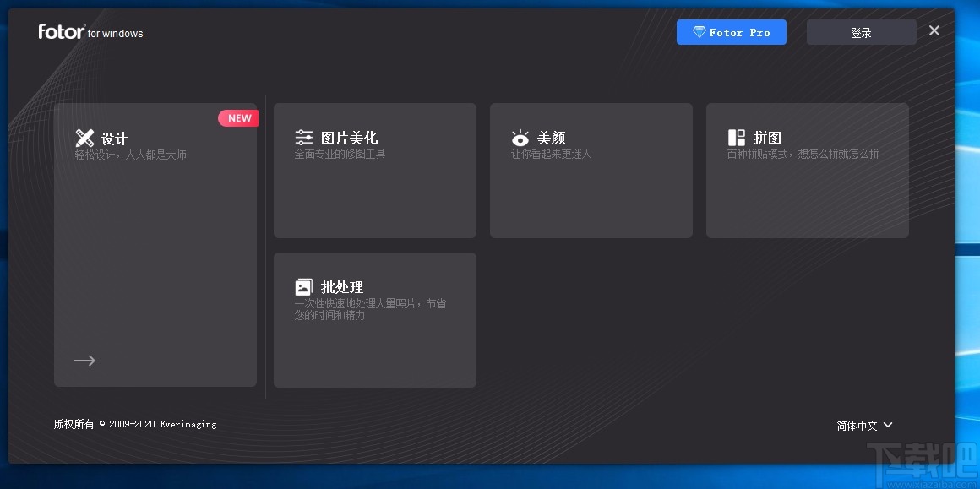Start the 批处理 batch processing module

374,319
